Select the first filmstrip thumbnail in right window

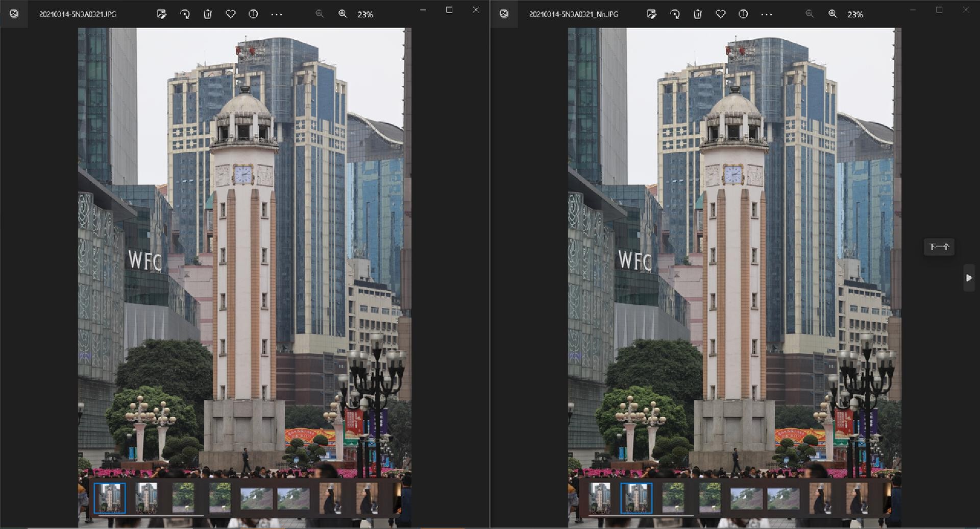coord(600,498)
